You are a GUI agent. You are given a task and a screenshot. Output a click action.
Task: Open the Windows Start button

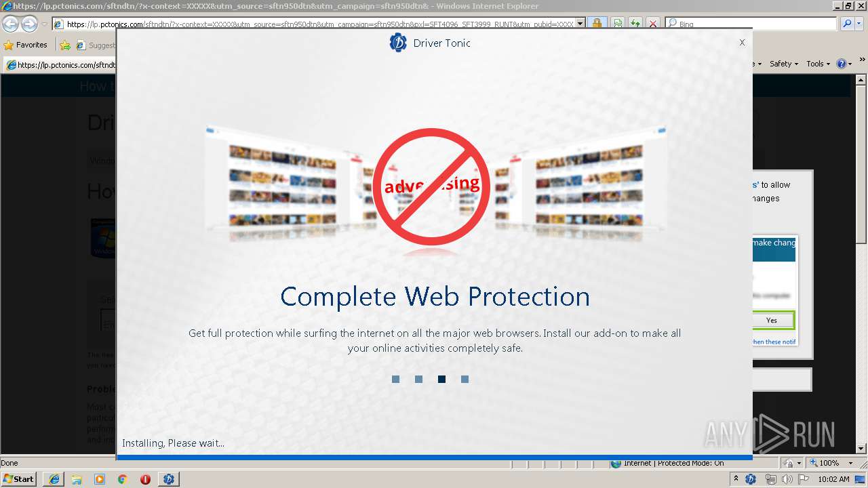click(x=19, y=479)
